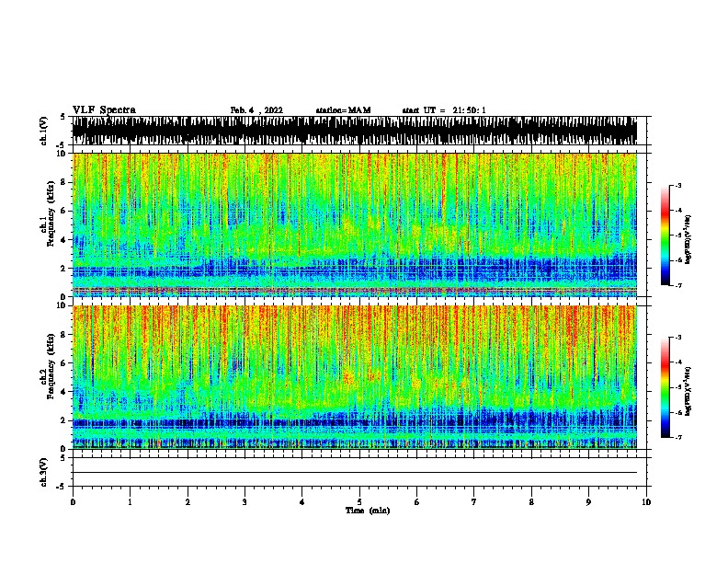Screen dimensions: 728x563
Task: Click the time axis tick label '5'
Action: [359, 502]
